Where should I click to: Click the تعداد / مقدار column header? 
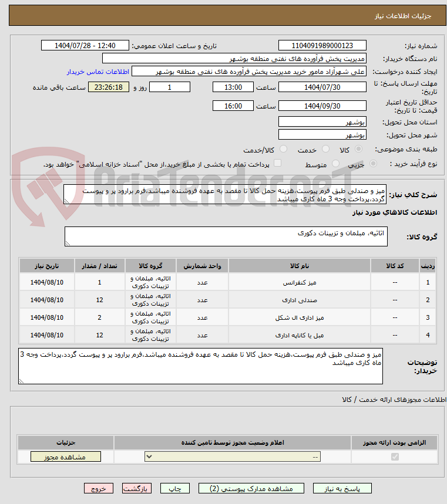click(x=99, y=266)
